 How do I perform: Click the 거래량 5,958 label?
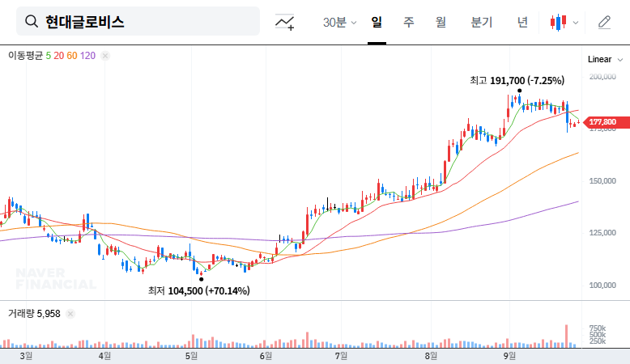tap(34, 314)
